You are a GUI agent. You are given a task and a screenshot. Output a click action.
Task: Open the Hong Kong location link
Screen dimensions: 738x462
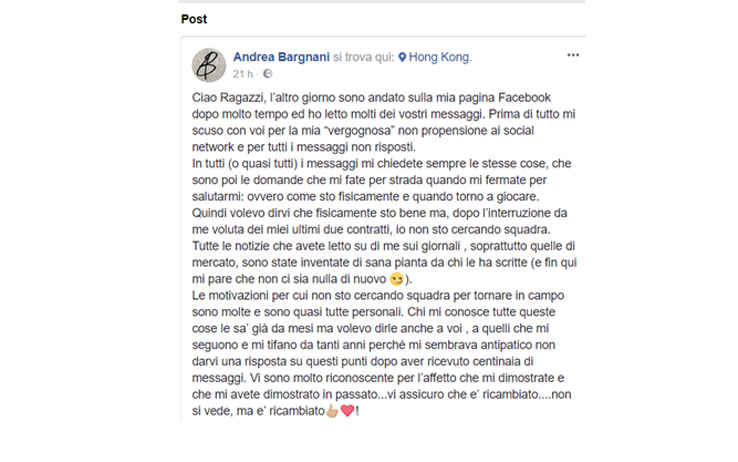point(440,57)
